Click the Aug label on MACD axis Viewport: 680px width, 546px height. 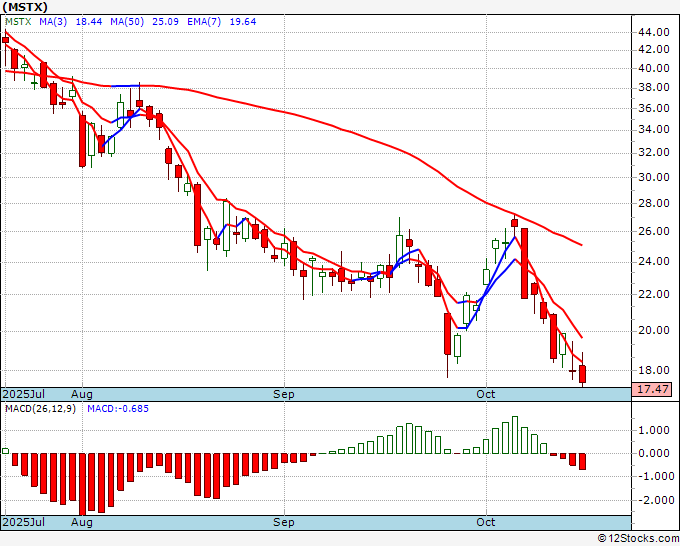(82, 522)
